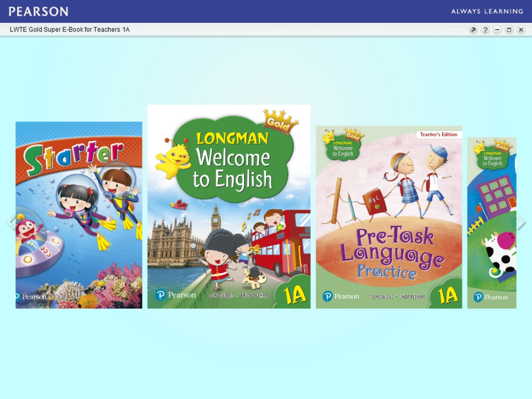This screenshot has width=532, height=399.
Task: Click the globe icon in title bar
Action: [473, 30]
